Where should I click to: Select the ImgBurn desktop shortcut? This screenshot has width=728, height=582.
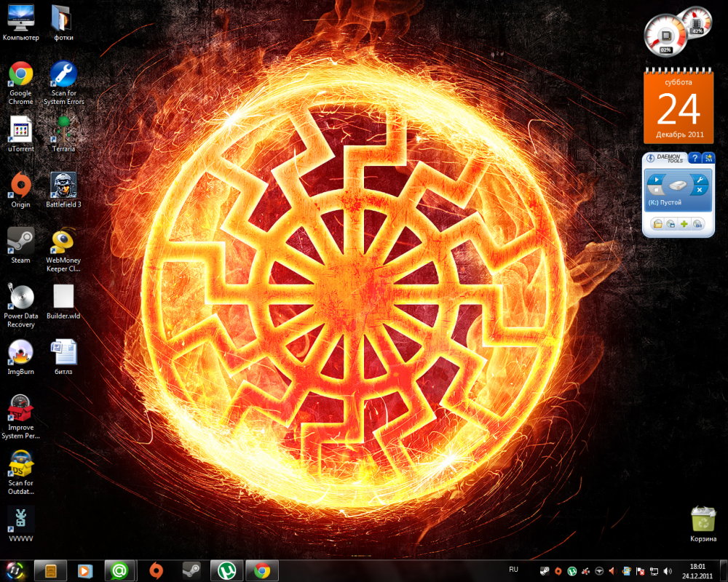[20, 357]
